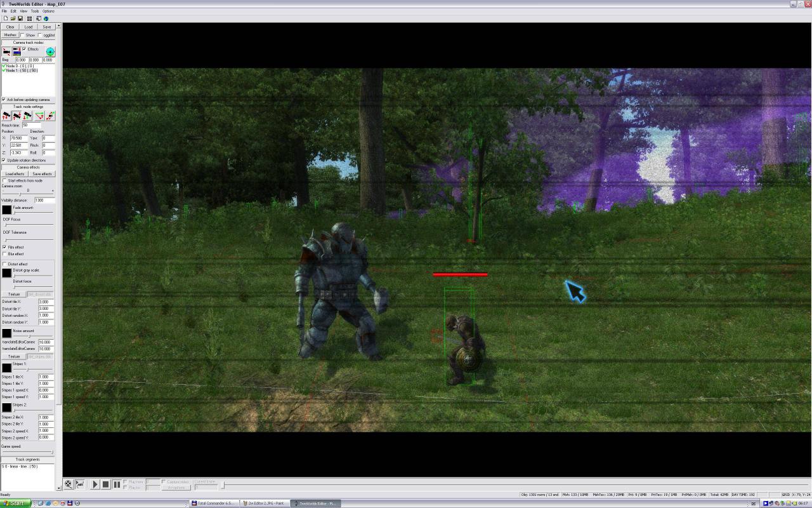Click the Distort gray scale color swatch
This screenshot has width=812, height=508.
click(7, 273)
